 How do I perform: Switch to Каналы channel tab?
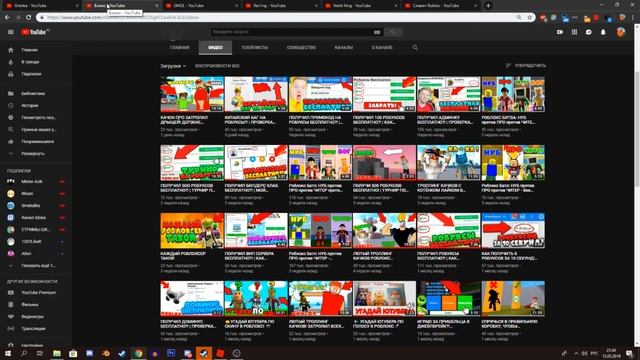tap(343, 47)
